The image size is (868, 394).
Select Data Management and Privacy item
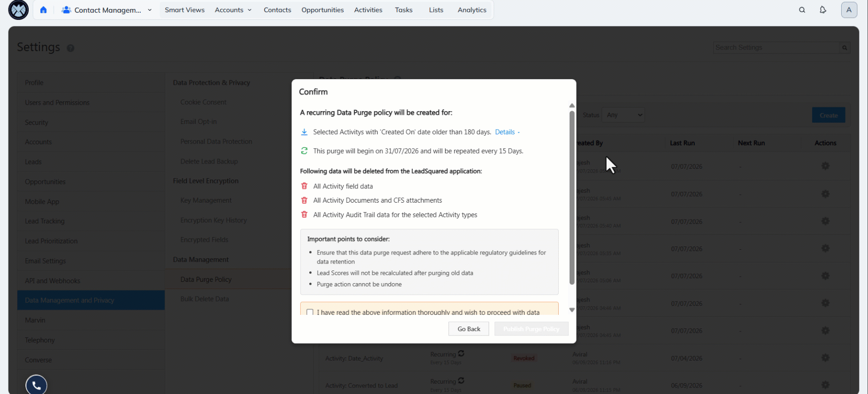tap(91, 300)
